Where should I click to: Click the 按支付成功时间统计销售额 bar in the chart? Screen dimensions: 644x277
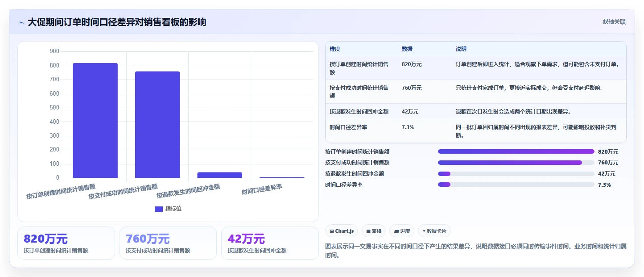157,125
